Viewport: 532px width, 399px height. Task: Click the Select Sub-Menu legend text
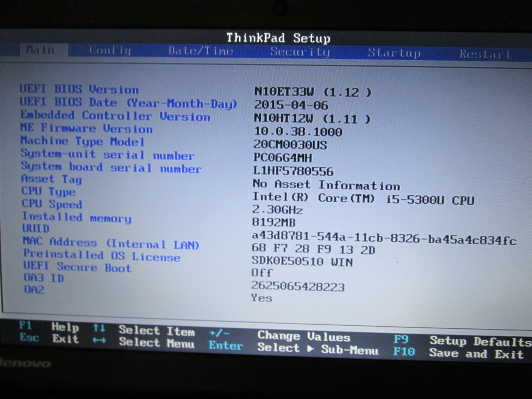[x=318, y=349]
